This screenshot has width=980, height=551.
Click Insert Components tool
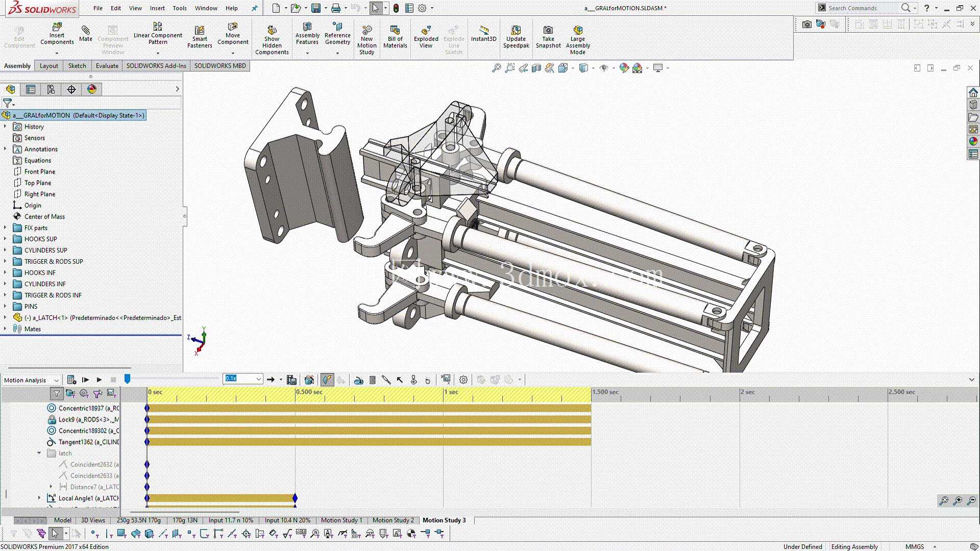click(57, 34)
